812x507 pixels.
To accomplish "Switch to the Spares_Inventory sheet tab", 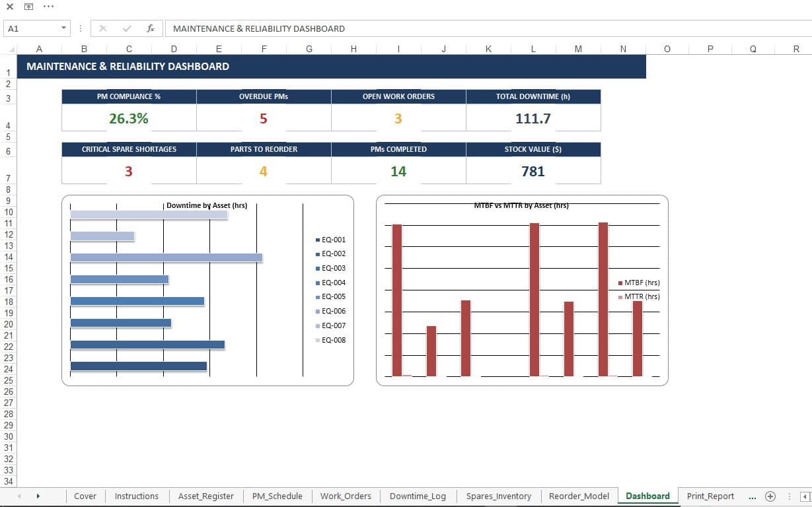I will coord(499,496).
